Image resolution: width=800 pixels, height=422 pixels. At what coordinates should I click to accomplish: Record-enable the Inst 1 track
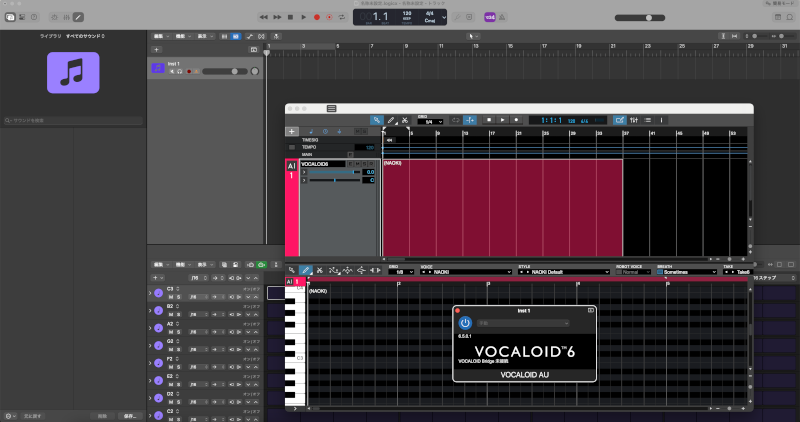[189, 71]
